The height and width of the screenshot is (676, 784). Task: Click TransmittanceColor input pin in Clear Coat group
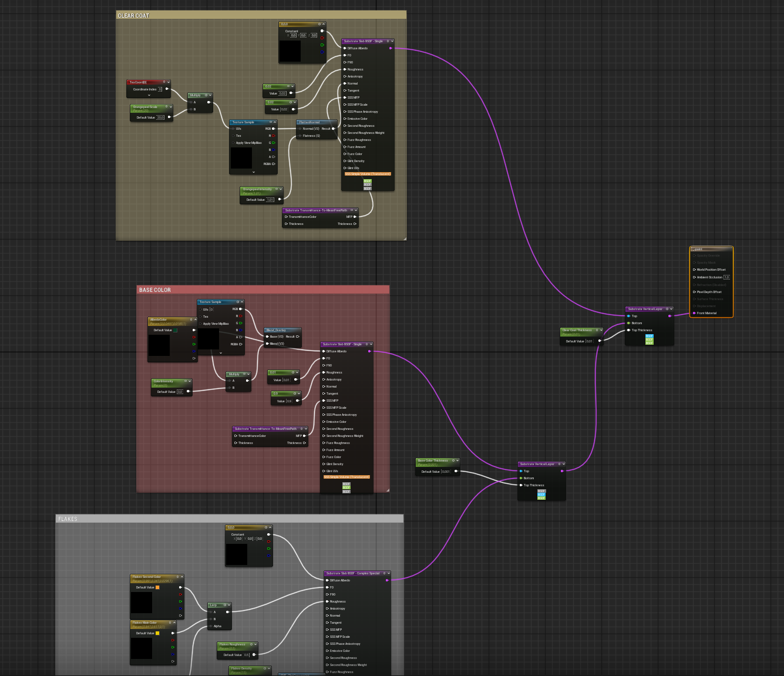pyautogui.click(x=286, y=217)
